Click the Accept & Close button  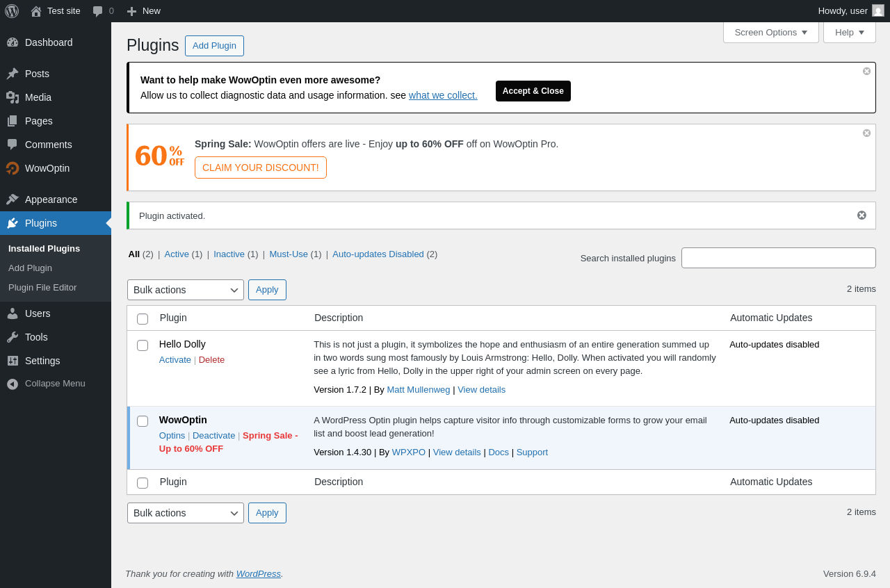click(533, 91)
